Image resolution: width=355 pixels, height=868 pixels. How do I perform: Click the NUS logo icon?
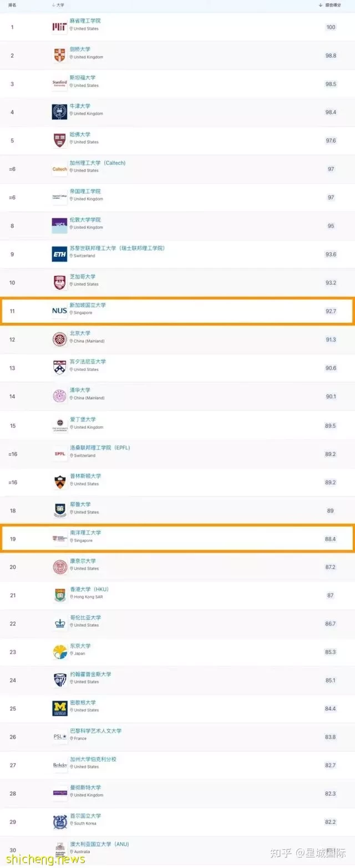point(59,311)
